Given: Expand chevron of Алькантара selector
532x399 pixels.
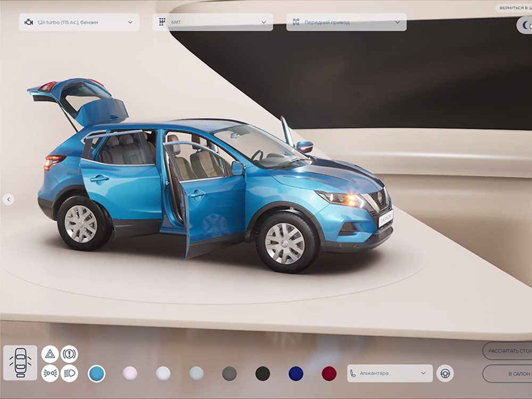Looking at the screenshot, I should point(423,373).
